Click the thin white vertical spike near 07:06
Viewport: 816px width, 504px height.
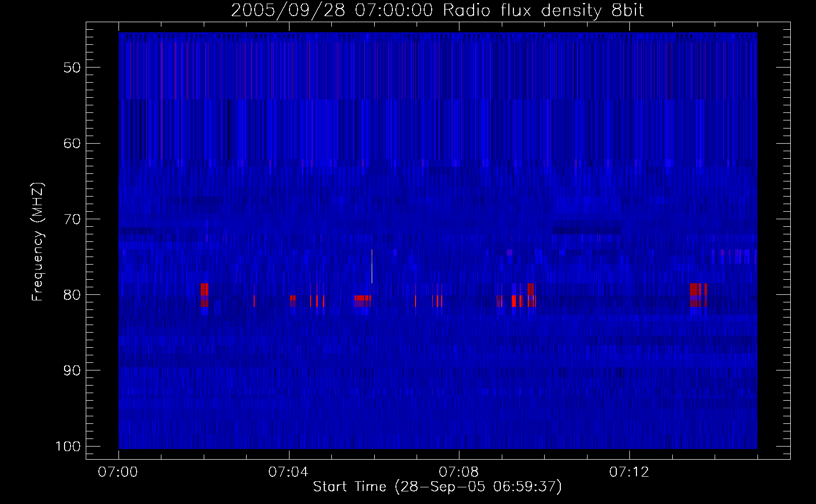pyautogui.click(x=372, y=266)
